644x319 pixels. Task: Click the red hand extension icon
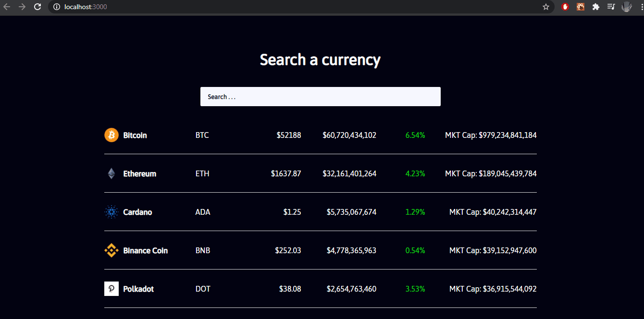click(565, 7)
